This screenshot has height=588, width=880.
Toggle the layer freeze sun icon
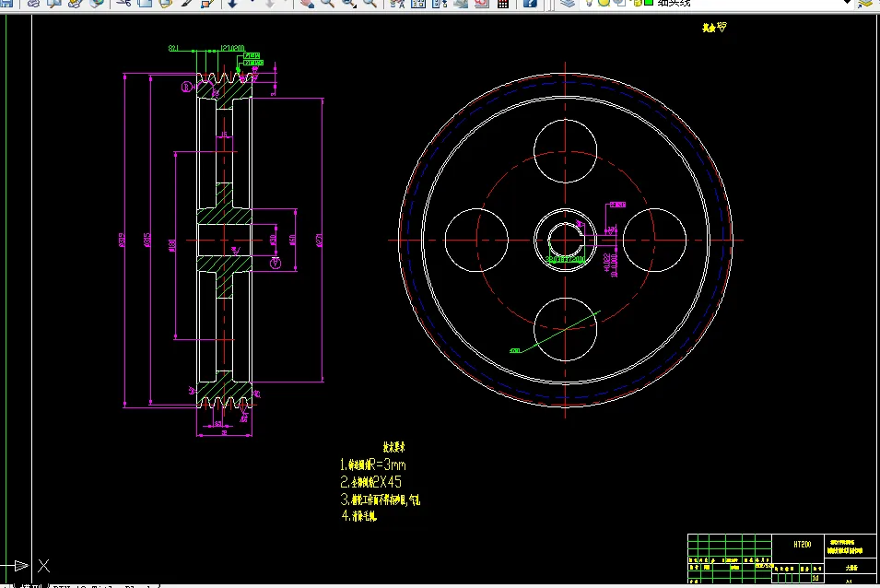(604, 3)
